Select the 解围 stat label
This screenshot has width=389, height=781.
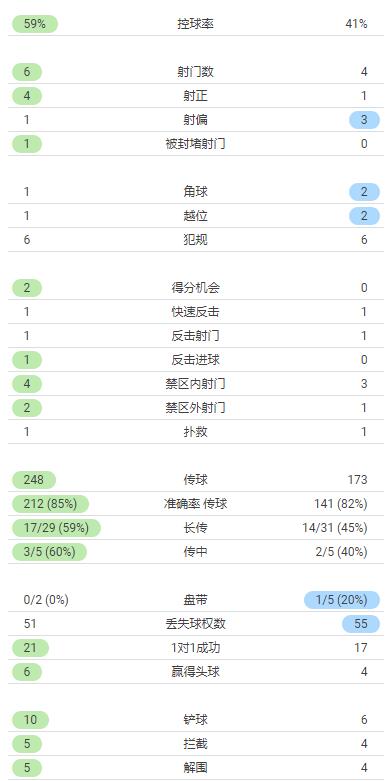tap(195, 768)
